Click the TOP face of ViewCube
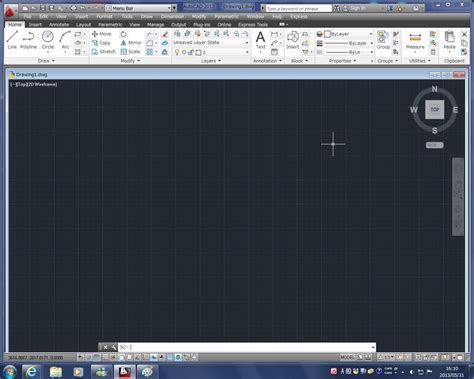474x379 pixels. (x=434, y=109)
